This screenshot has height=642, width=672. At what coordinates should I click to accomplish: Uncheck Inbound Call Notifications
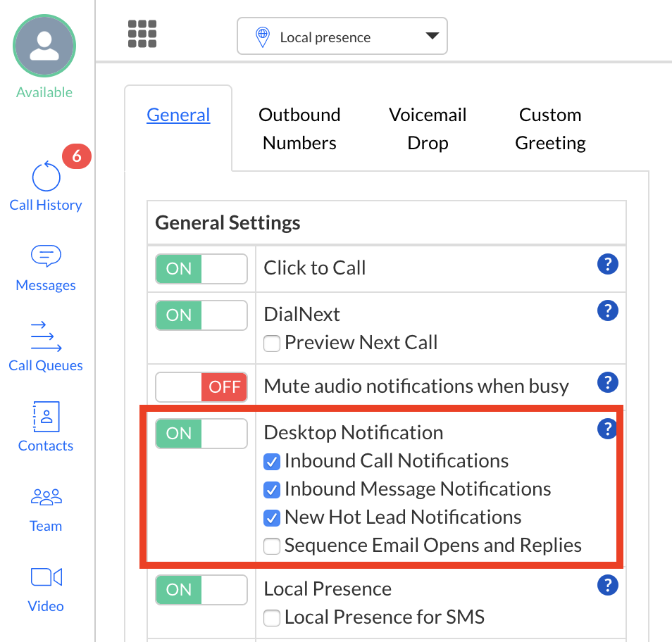coord(272,462)
